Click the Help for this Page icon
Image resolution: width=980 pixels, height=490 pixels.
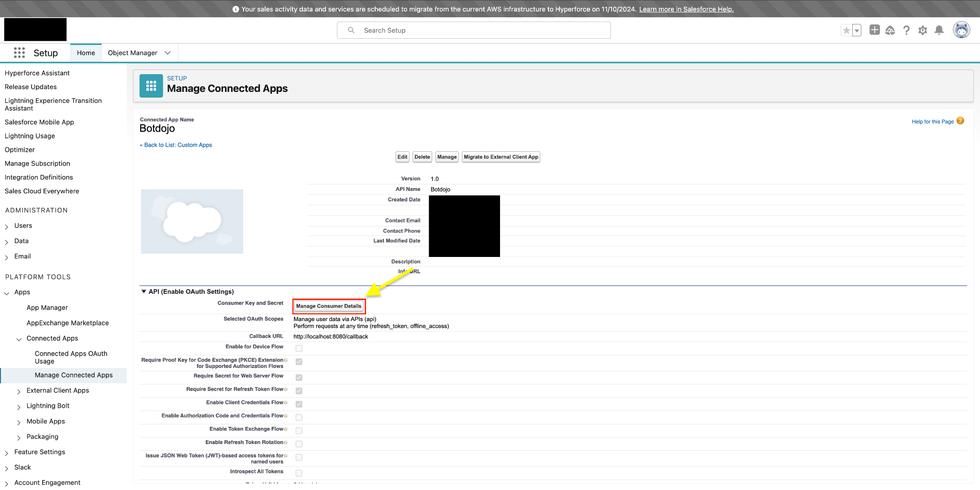(960, 121)
